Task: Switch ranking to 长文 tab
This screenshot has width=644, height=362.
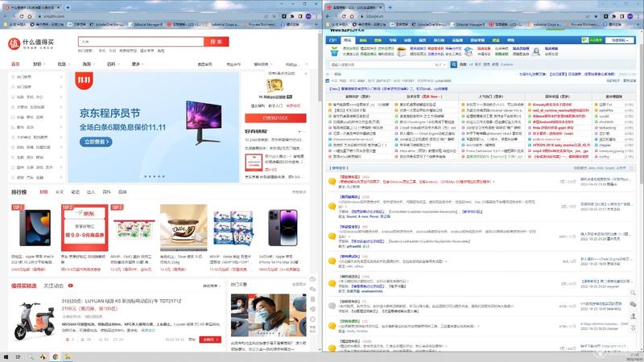Action: click(60, 192)
